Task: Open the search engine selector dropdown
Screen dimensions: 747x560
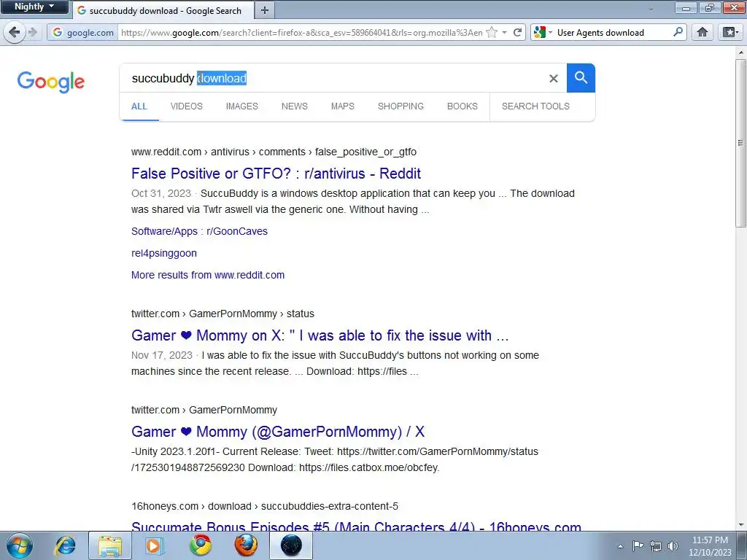Action: (543, 32)
